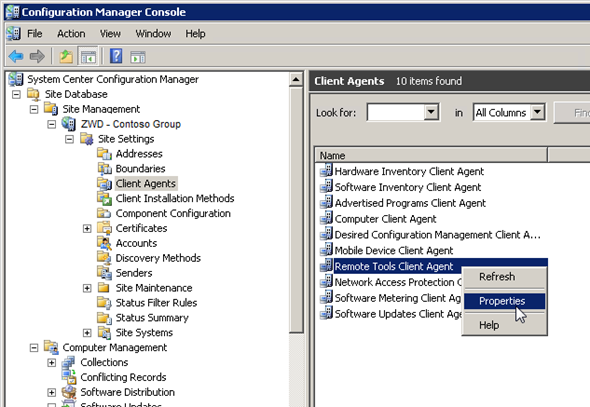Select Discovery Methods in the tree
590x407 pixels.
tap(158, 258)
